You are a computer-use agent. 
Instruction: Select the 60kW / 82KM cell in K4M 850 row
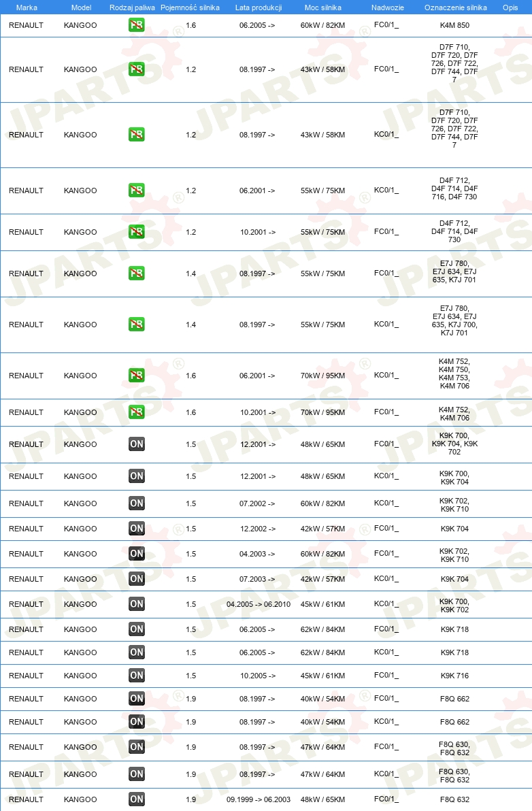322,25
